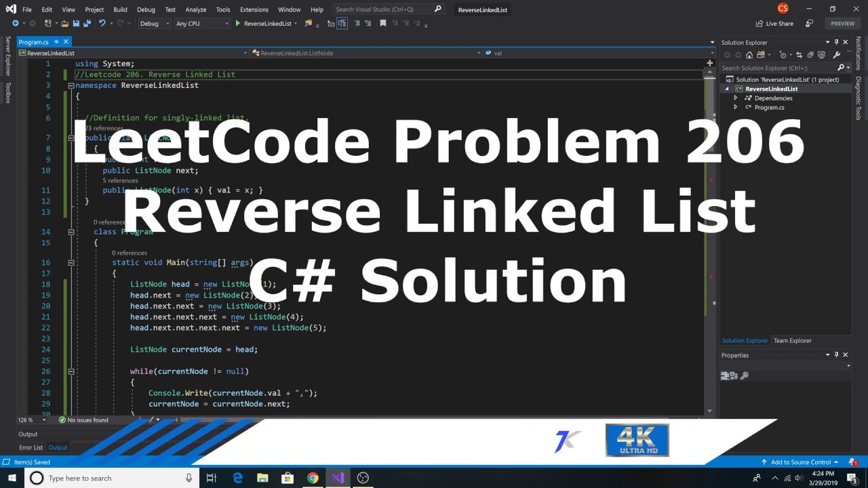Open Solution Explorer Properties wrench icon
The height and width of the screenshot is (488, 868).
point(836,55)
